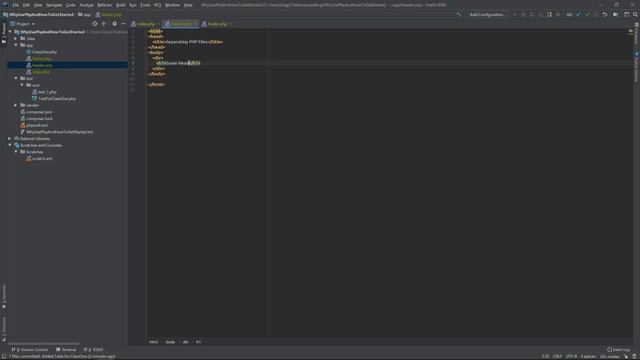The height and width of the screenshot is (360, 640).
Task: Click the CRLF line separator in status bar
Action: pos(557,356)
